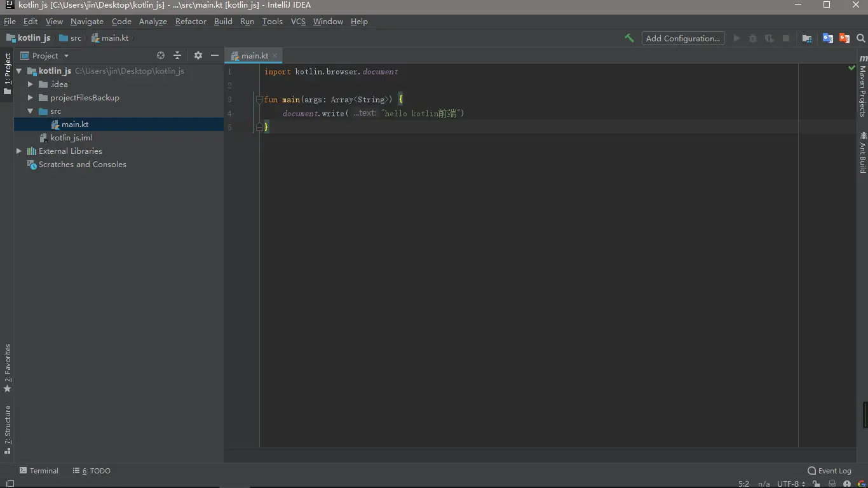
Task: Click the red Google Translate replace icon
Action: click(844, 38)
